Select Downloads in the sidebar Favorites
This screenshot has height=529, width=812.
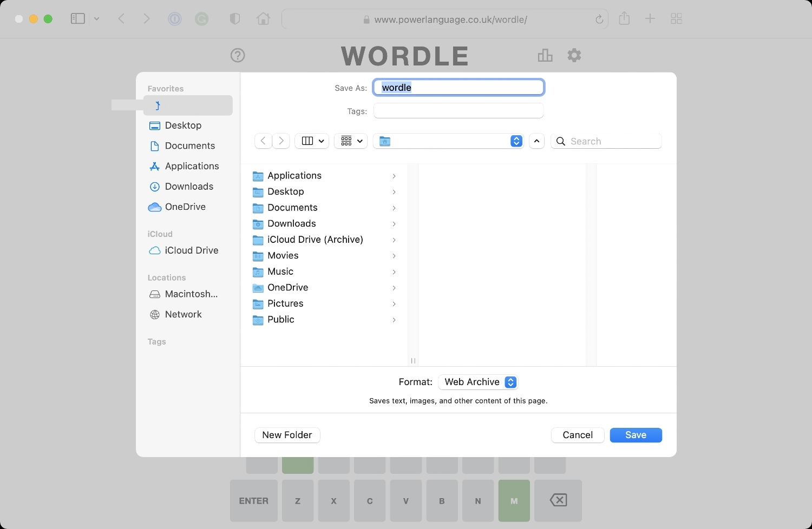point(188,187)
